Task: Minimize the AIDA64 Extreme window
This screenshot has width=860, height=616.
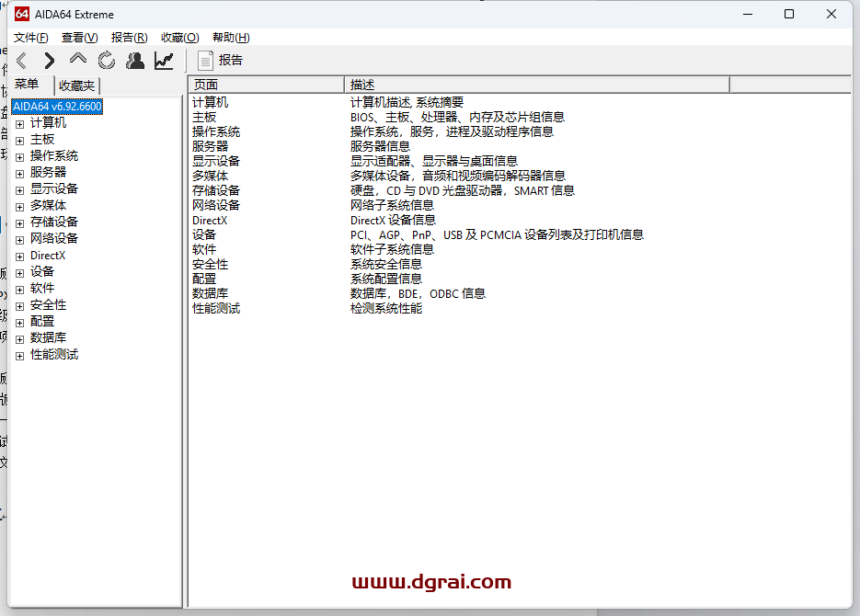Action: (x=748, y=14)
